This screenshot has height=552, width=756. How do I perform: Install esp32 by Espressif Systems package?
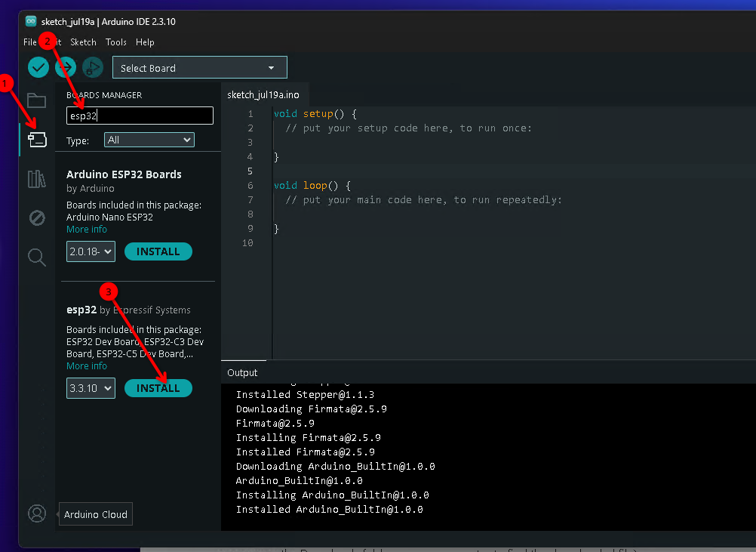point(158,388)
